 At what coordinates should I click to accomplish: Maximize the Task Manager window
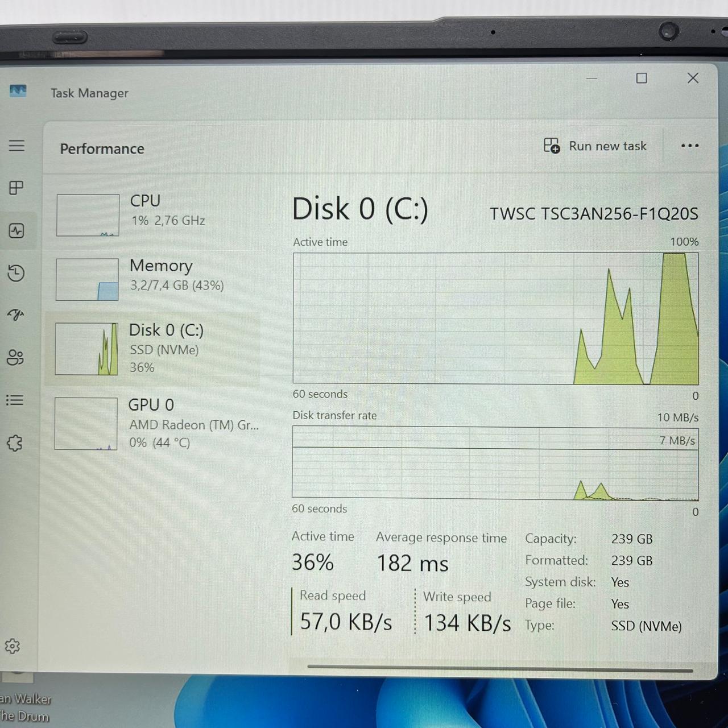tap(642, 78)
